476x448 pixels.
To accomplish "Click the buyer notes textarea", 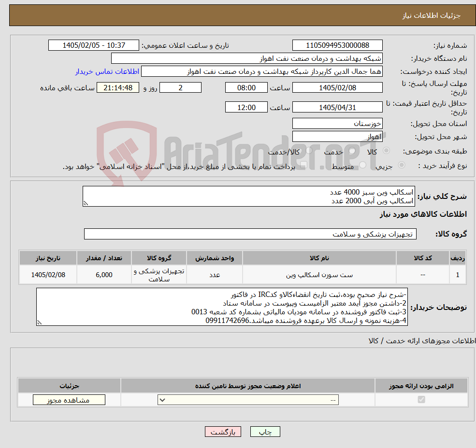I will (222, 307).
